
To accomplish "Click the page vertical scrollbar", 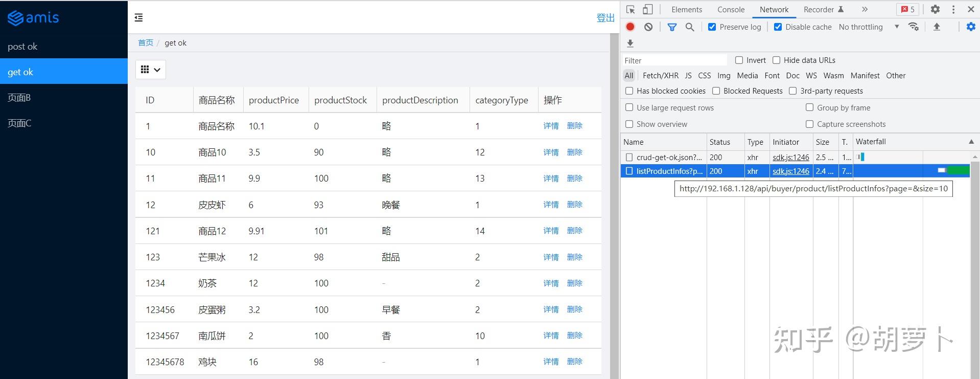I will (615, 206).
